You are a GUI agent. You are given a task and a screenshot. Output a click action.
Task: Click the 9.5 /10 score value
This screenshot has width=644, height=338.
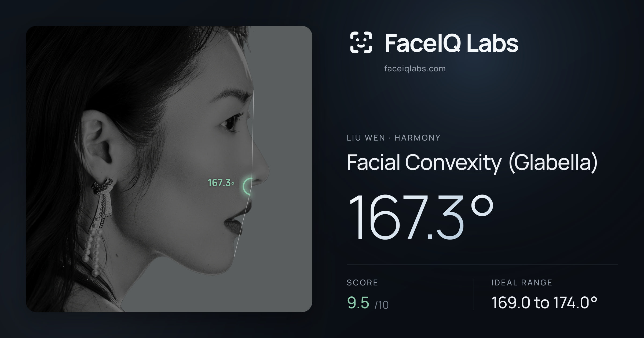click(368, 303)
